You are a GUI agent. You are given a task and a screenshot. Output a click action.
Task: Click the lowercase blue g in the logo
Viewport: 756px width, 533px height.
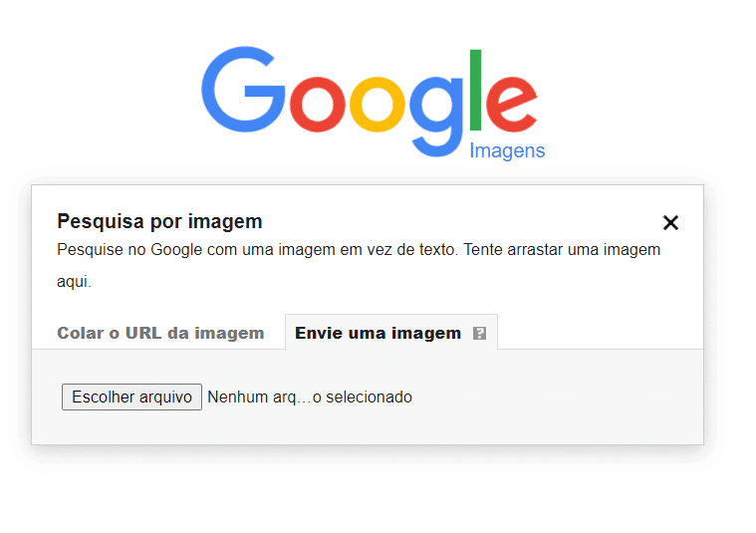[x=437, y=117]
